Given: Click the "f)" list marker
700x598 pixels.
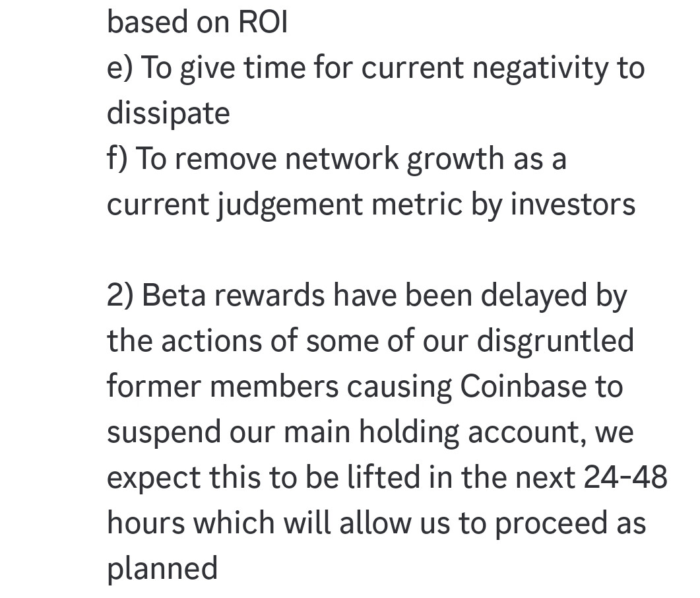Looking at the screenshot, I should (x=117, y=158).
